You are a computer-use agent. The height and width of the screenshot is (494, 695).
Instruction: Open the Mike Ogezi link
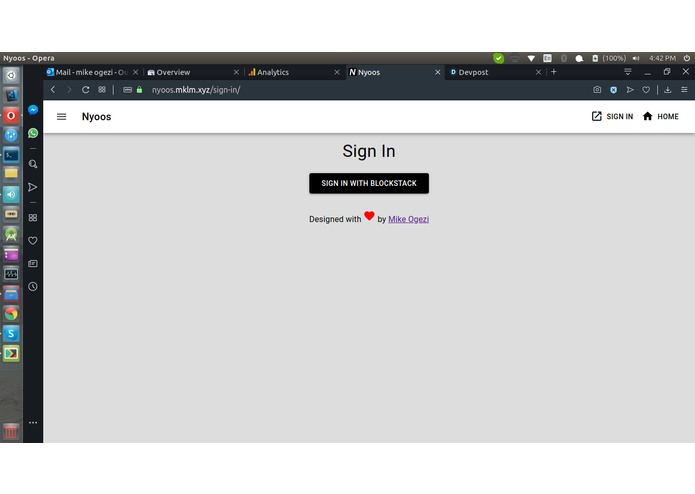point(408,219)
